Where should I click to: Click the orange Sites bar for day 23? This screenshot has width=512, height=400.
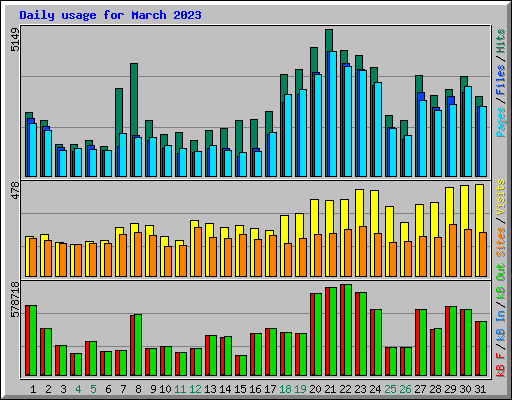[x=363, y=251]
